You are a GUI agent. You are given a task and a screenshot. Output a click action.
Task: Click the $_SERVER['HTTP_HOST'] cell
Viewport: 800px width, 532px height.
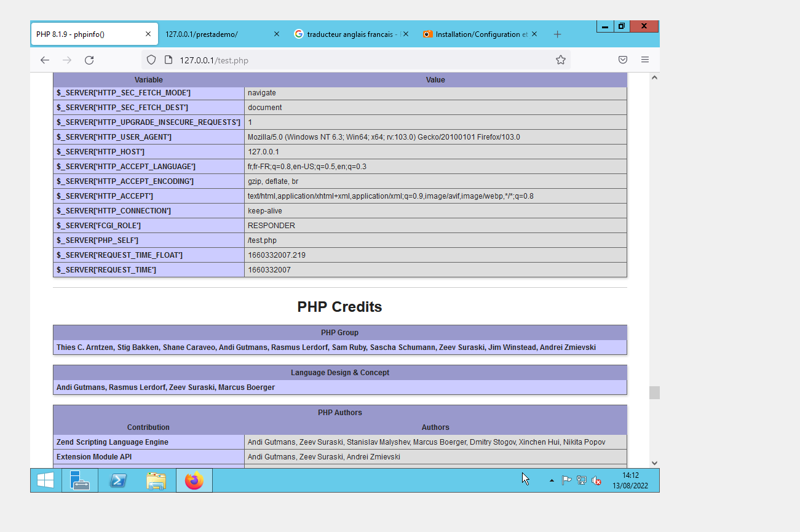point(149,152)
